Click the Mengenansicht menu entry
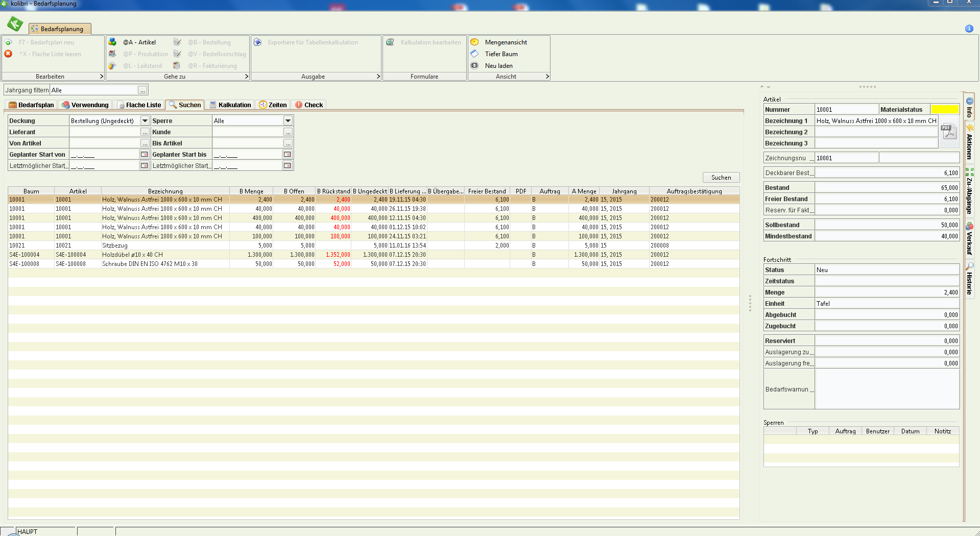980x536 pixels. click(506, 42)
